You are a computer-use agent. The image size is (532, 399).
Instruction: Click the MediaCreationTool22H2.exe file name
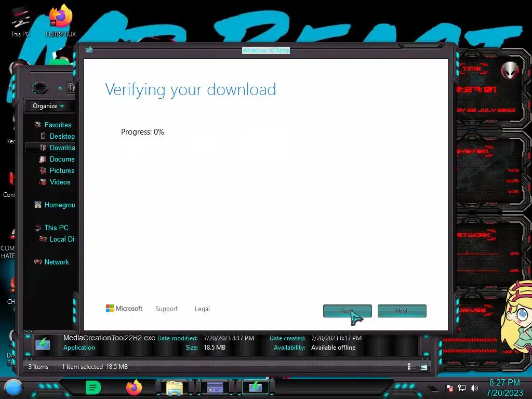(109, 338)
